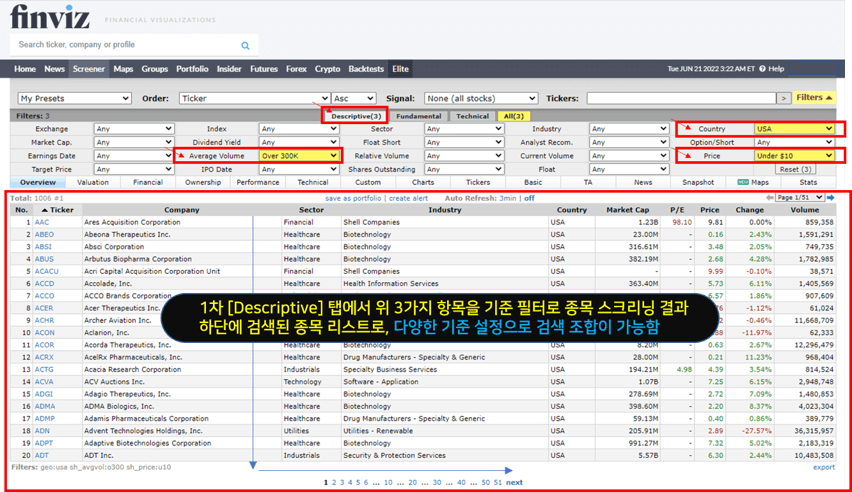Open the Average Volume Over 300K dropdown

[x=299, y=156]
